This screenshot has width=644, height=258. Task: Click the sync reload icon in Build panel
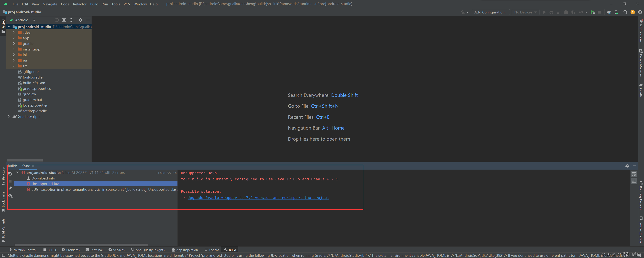point(10,174)
